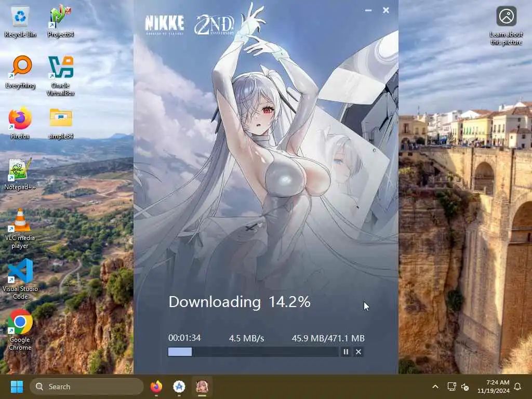
Task: Select the Everything search shortcut
Action: click(x=20, y=73)
